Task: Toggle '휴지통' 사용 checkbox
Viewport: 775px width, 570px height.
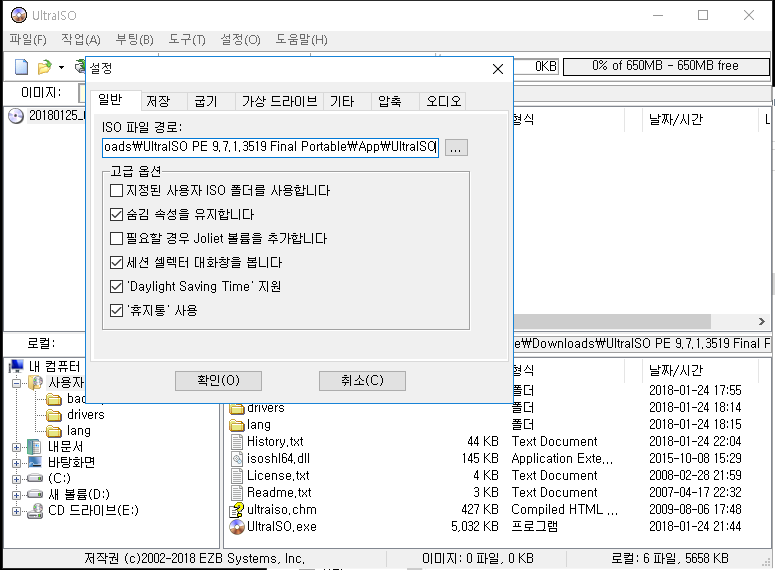Action: (x=116, y=310)
